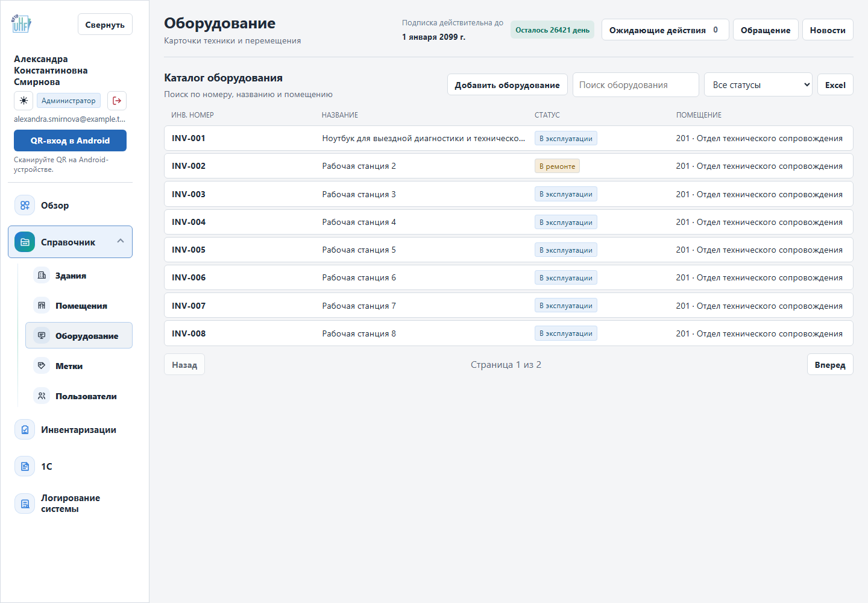Export the catalog with Excel button
868x603 pixels.
[x=835, y=85]
